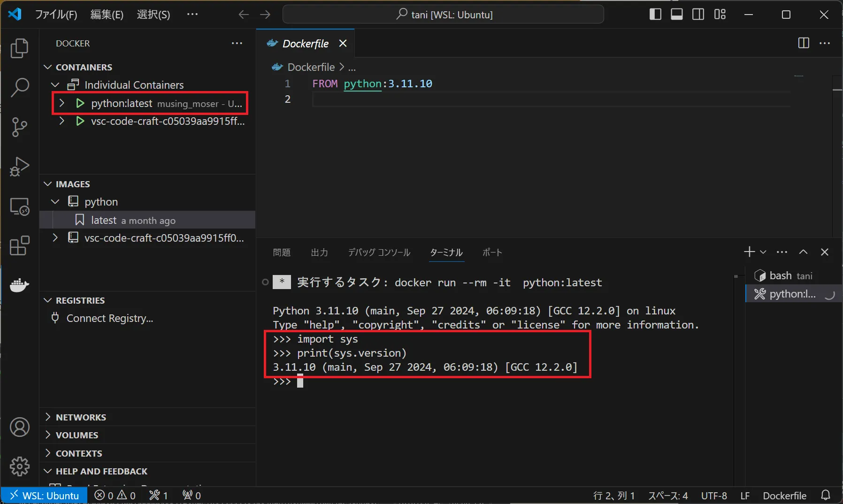The height and width of the screenshot is (504, 843).
Task: Expand the NETWORKS section
Action: [x=48, y=417]
